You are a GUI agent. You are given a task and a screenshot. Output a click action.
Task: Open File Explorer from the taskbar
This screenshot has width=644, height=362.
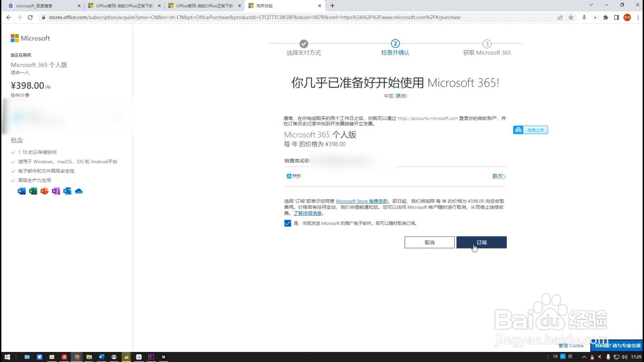point(89,357)
